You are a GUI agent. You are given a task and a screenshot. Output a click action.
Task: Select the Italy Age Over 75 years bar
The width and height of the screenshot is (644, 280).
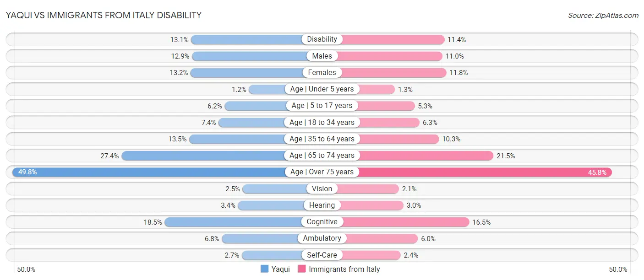click(485, 172)
